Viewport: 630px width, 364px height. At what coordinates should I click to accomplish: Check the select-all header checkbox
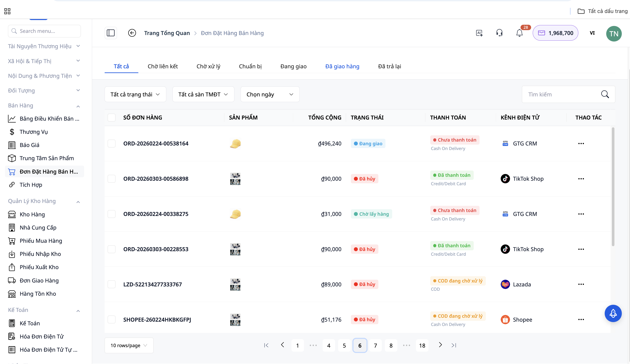tap(112, 118)
